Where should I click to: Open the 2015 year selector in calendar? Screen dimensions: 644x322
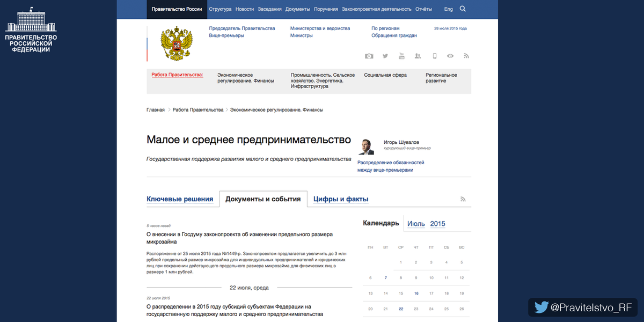tap(437, 224)
